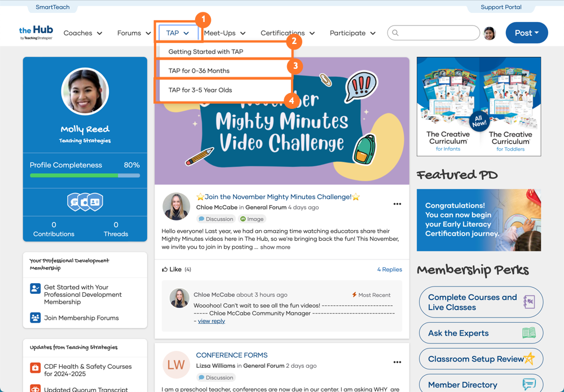Image resolution: width=564 pixels, height=392 pixels.
Task: Open the Post dropdown button
Action: (x=526, y=33)
